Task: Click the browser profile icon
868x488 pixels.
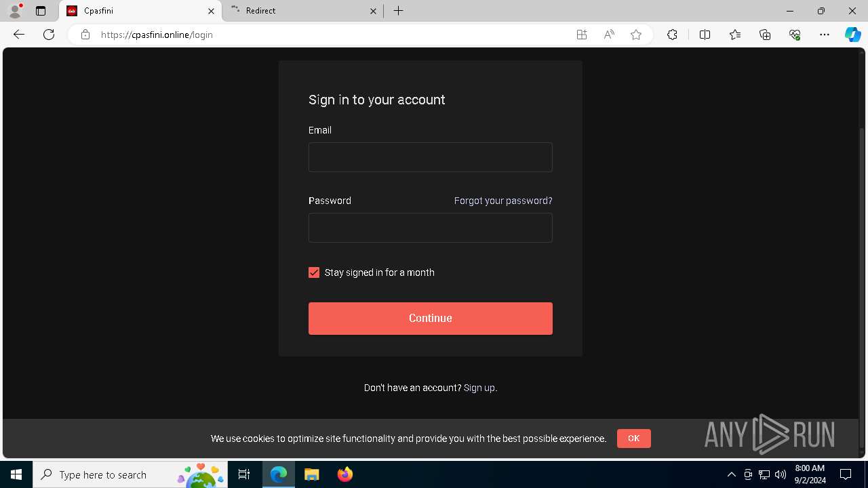Action: pyautogui.click(x=15, y=11)
